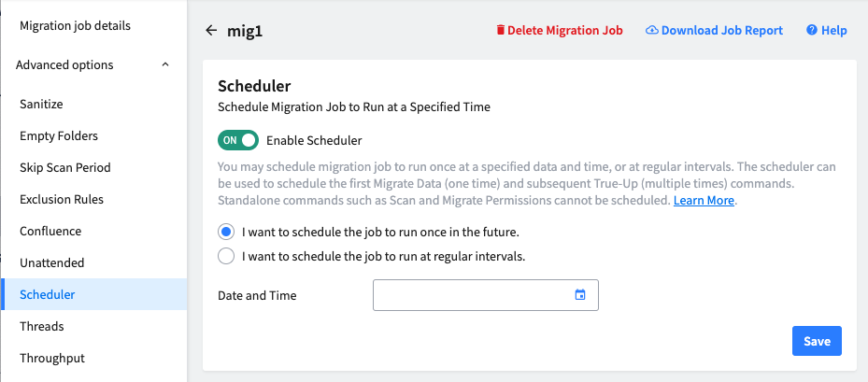Turn off the Enable Scheduler switch
The image size is (868, 382).
point(238,141)
